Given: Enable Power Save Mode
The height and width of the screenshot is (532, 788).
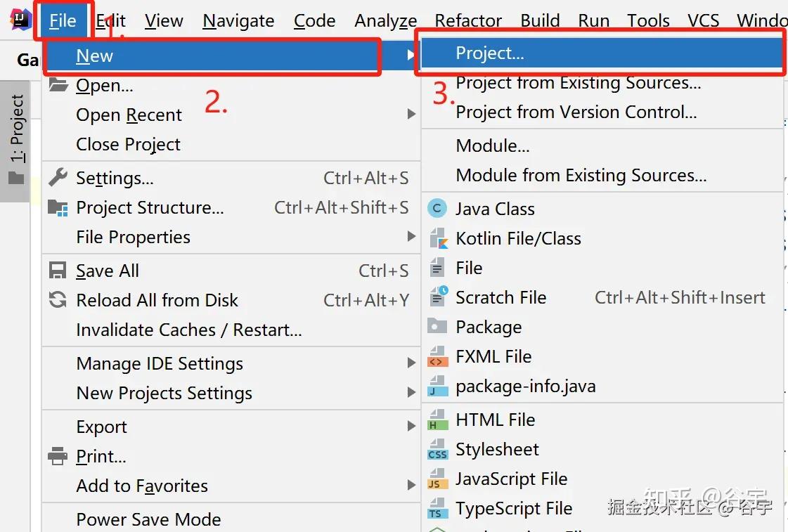Looking at the screenshot, I should tap(148, 520).
